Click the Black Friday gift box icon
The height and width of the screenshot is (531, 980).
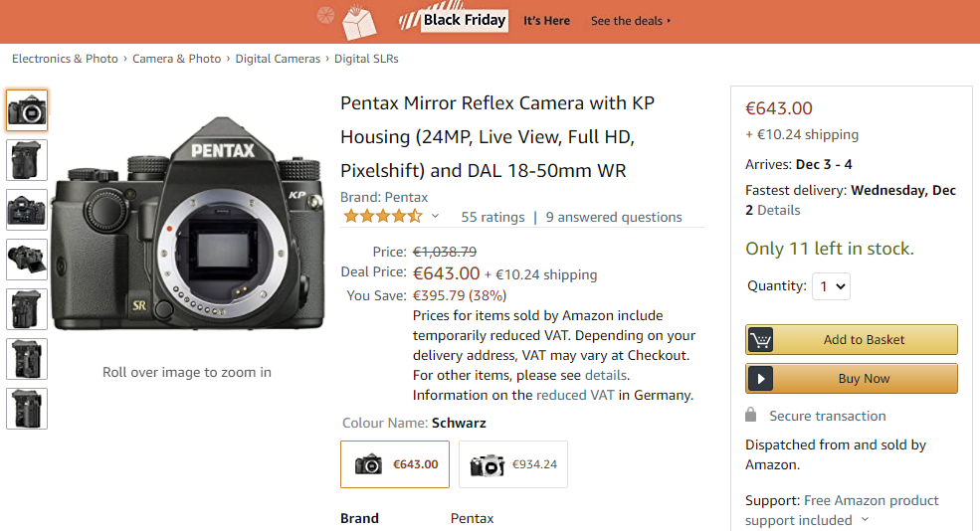click(x=359, y=22)
